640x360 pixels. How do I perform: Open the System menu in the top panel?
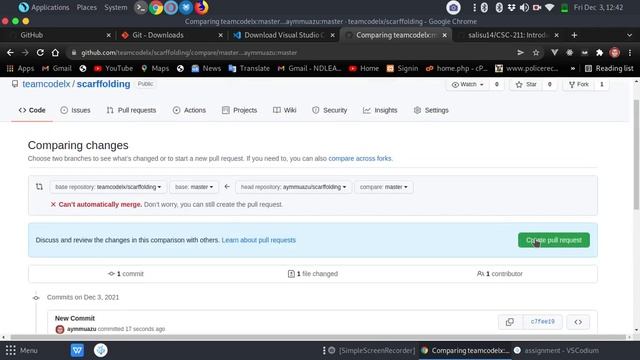(116, 7)
